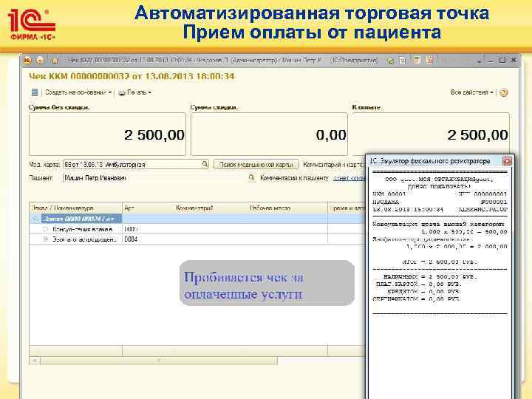Click the calculator icon in the title bar
This screenshot has width=532, height=399.
(417, 61)
